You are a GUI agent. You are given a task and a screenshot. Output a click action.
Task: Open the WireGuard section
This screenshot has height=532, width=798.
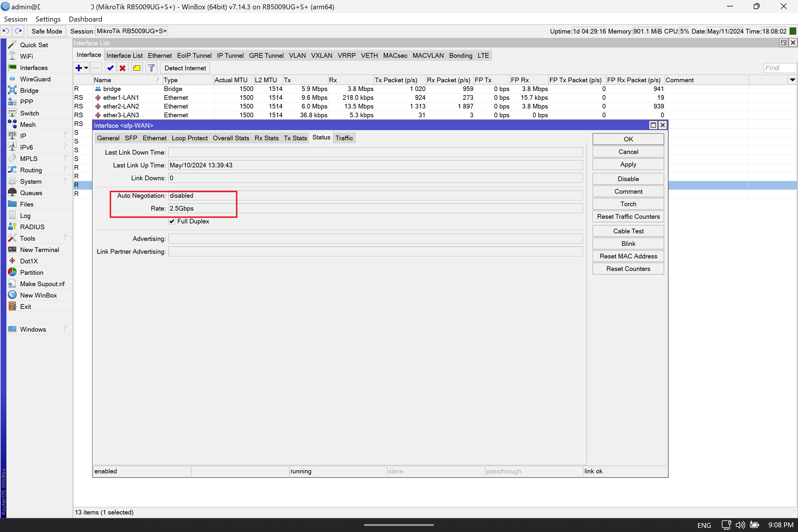(35, 79)
